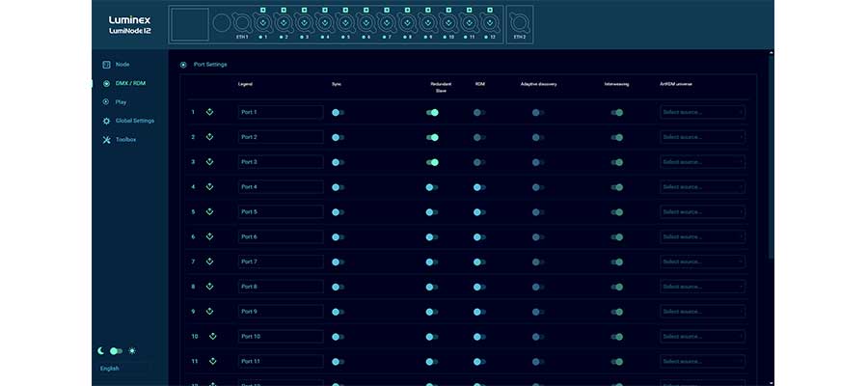Viewport: 868px width, 386px height.
Task: Click the Interweaving column header
Action: (x=616, y=84)
